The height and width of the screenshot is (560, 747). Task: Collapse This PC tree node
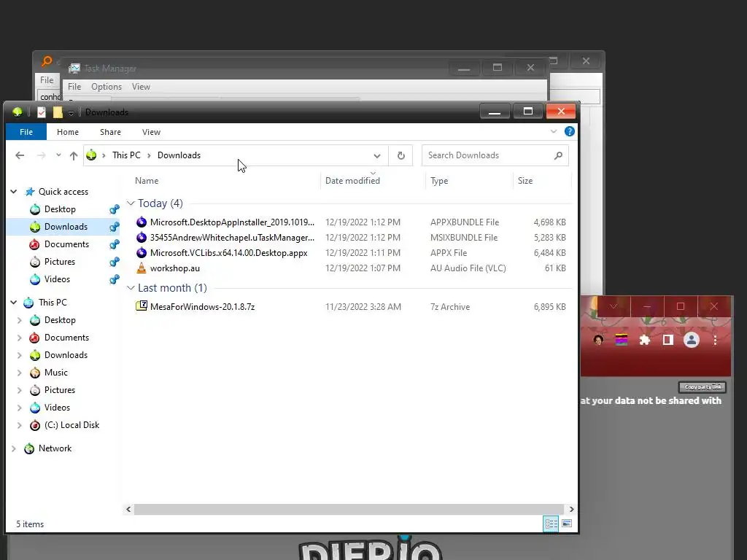14,303
